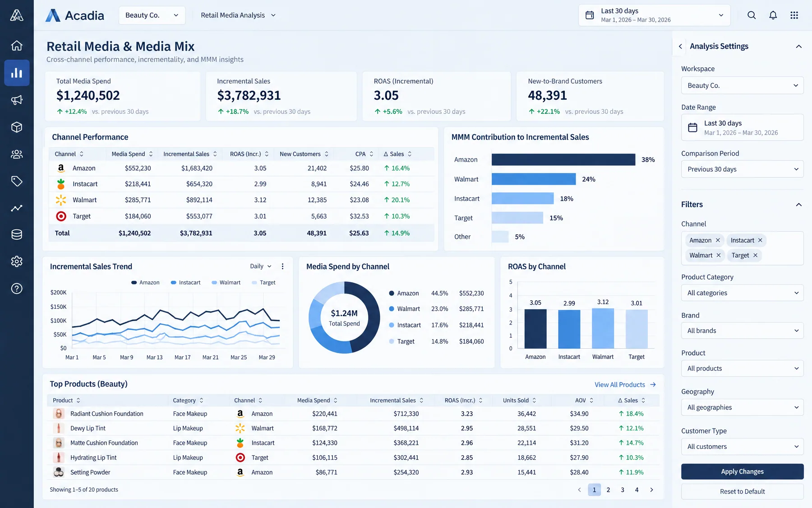The width and height of the screenshot is (812, 508).
Task: Open the help question mark icon
Action: [17, 289]
